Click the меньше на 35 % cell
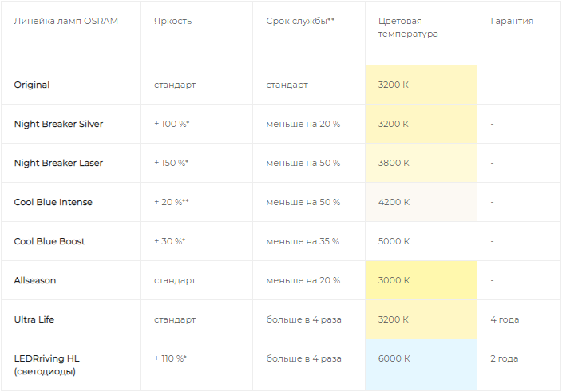The image size is (562, 392). [303, 241]
